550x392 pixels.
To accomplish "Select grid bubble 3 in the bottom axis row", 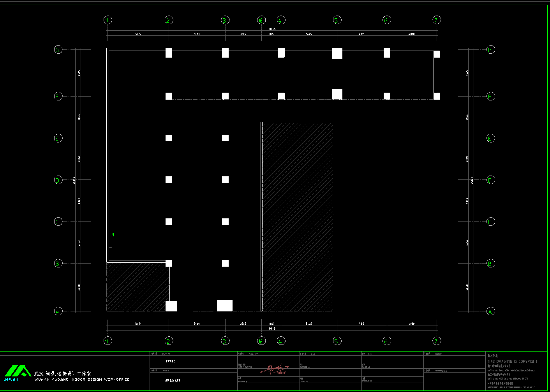I will pos(225,341).
